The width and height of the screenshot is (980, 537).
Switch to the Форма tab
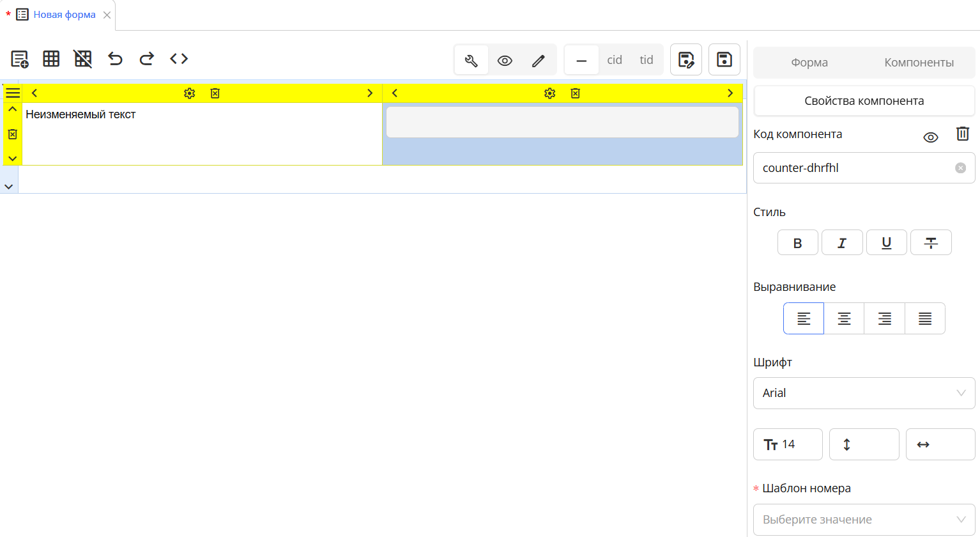click(809, 63)
